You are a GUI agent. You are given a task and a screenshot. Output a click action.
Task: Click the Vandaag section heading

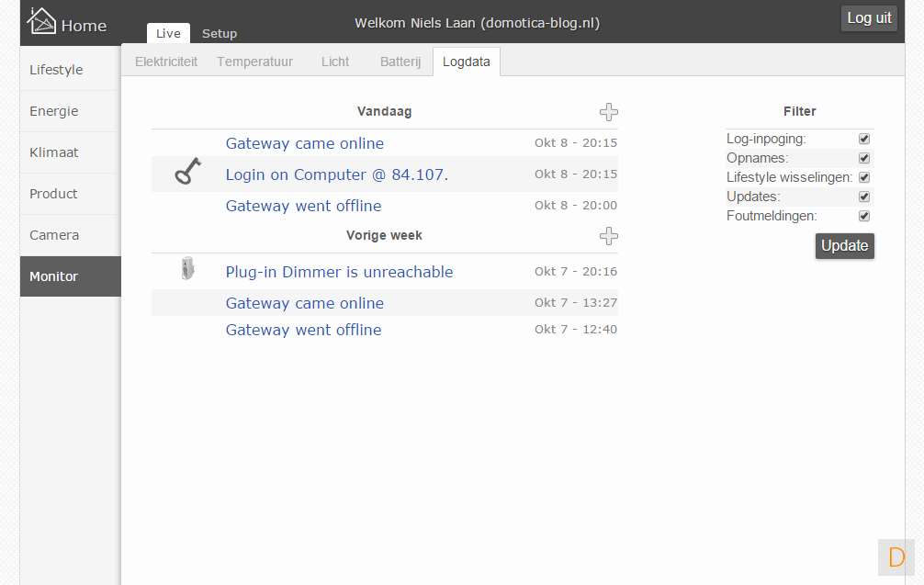[384, 111]
